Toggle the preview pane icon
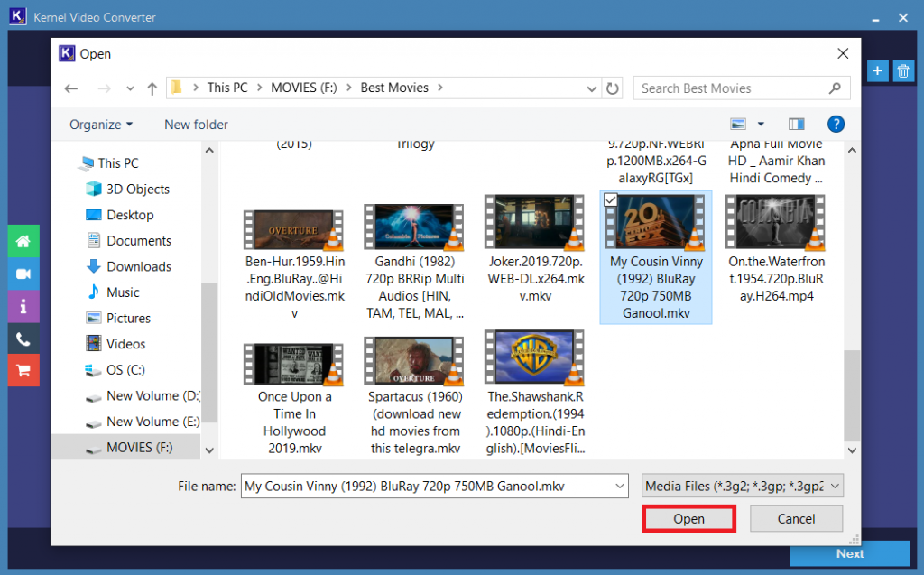The width and height of the screenshot is (924, 575). pyautogui.click(x=795, y=124)
